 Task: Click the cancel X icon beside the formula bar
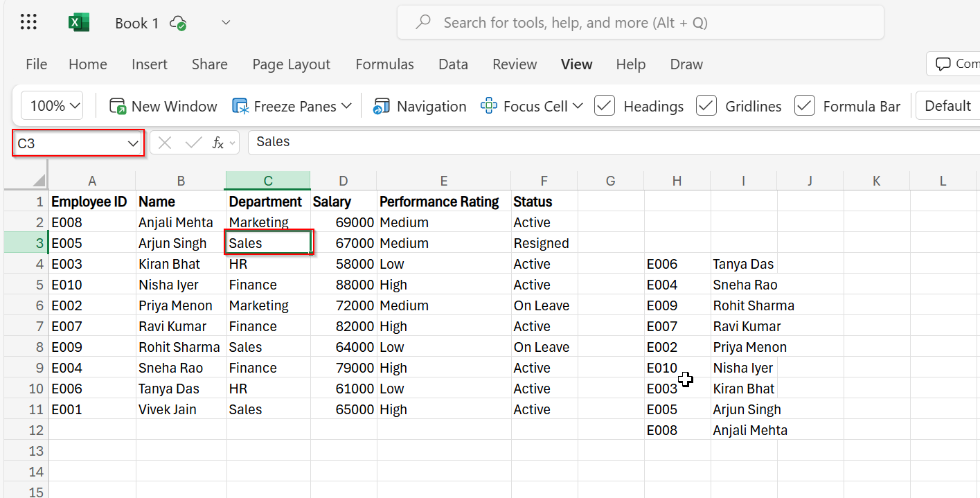164,142
